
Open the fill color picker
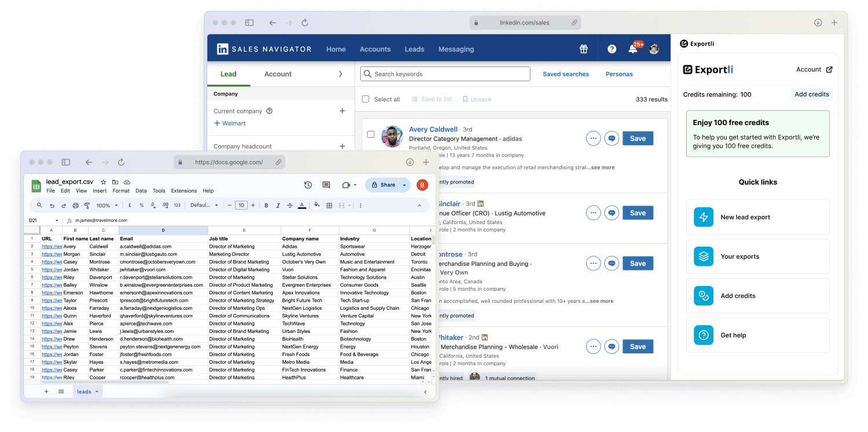(x=317, y=205)
